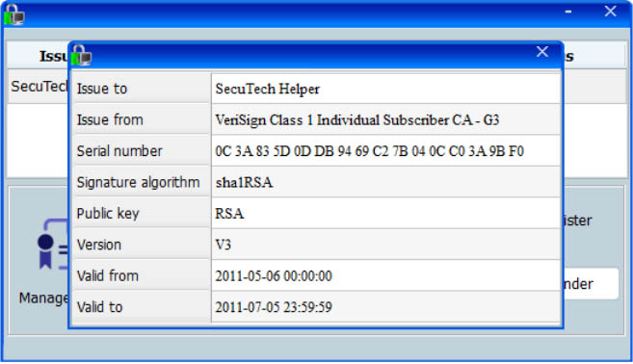633x364 pixels.
Task: Click the Issue column header in main window
Action: 38,56
